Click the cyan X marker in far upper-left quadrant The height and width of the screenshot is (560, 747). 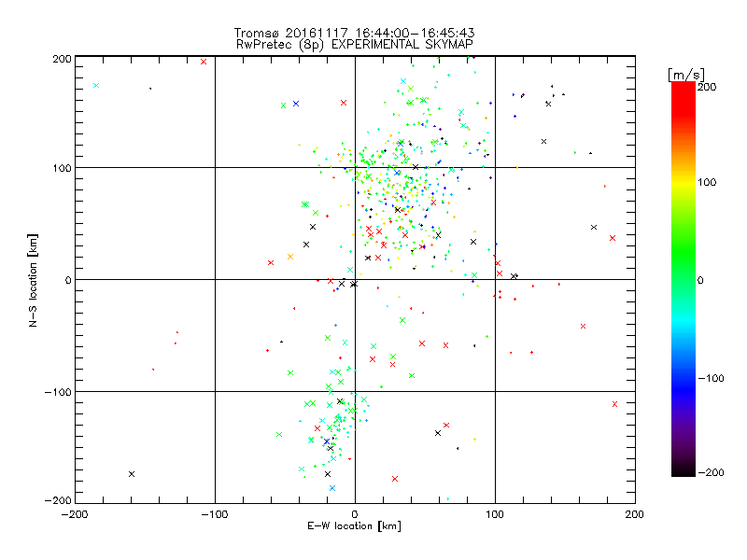(96, 86)
